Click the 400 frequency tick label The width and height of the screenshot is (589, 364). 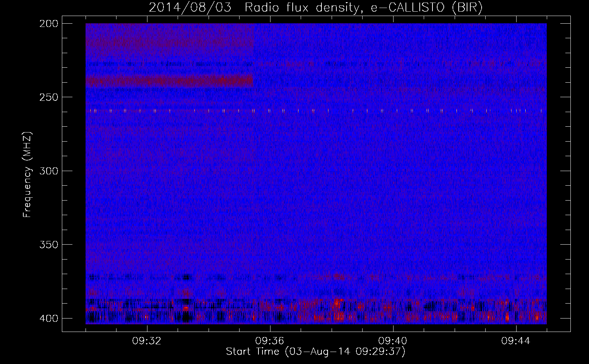coord(48,318)
